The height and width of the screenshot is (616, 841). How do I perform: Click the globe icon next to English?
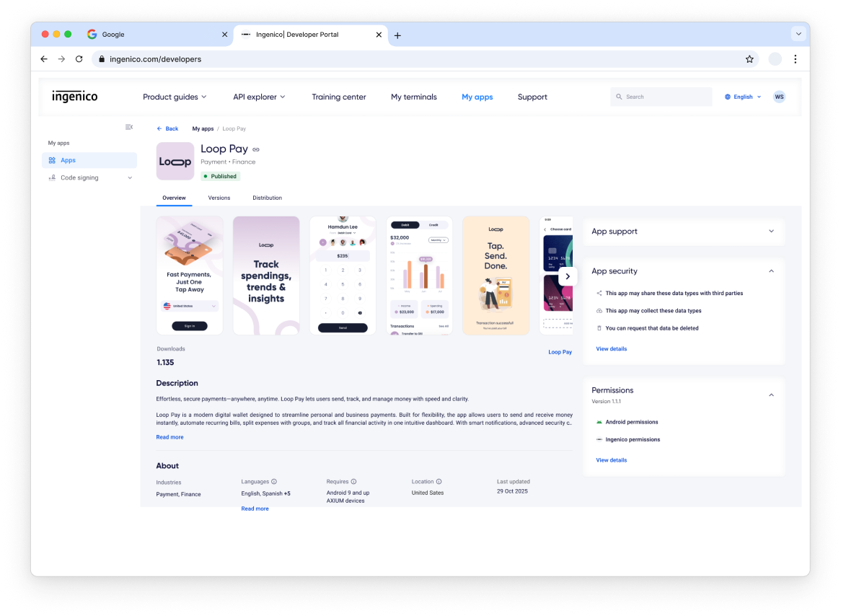[x=728, y=96]
